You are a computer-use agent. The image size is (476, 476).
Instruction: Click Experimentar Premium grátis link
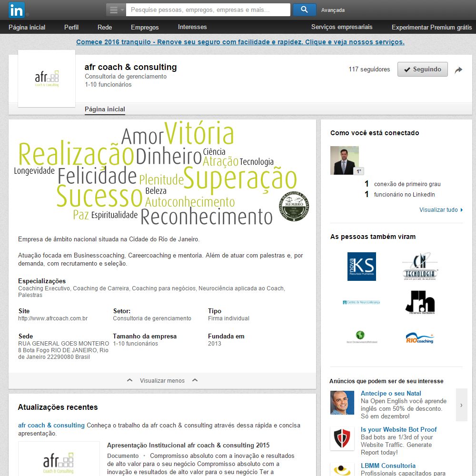point(432,27)
